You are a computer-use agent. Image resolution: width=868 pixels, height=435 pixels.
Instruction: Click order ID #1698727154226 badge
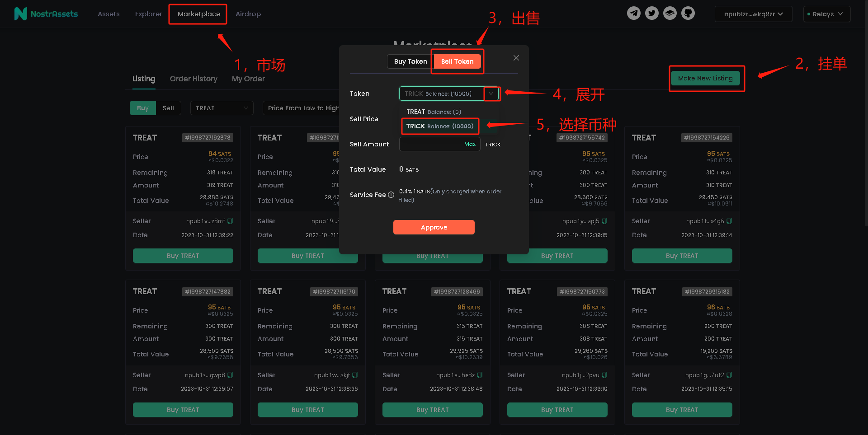(707, 138)
